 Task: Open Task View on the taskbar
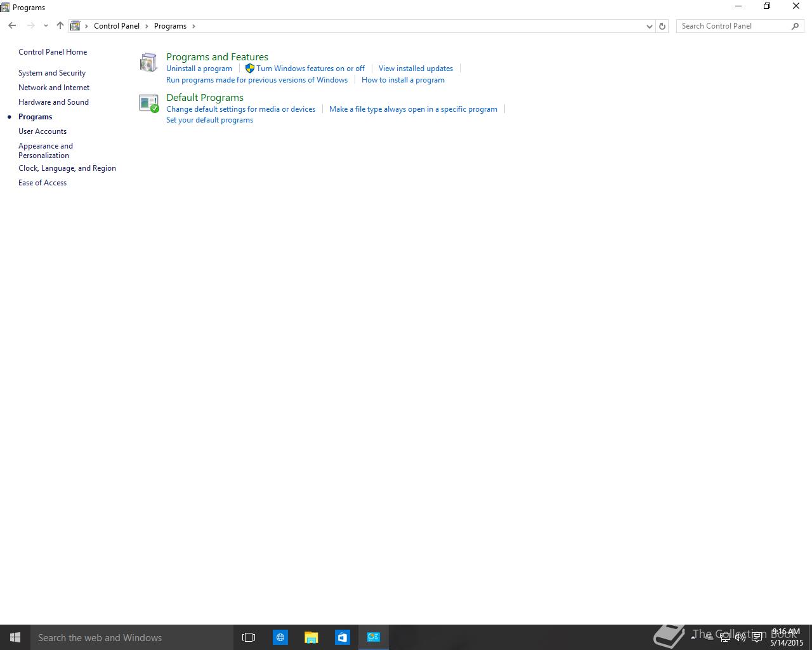point(249,637)
